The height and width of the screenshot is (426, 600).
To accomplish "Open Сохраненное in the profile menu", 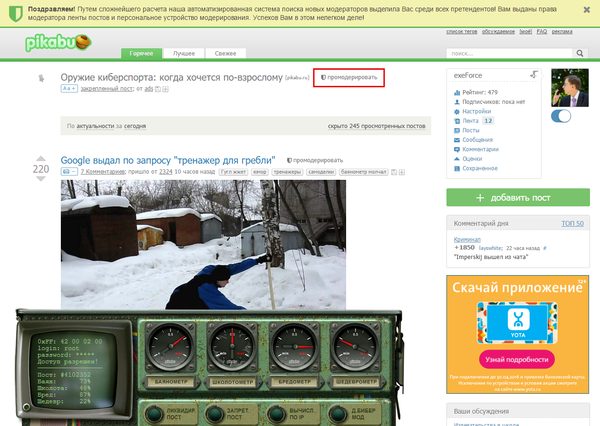I will pos(476,168).
